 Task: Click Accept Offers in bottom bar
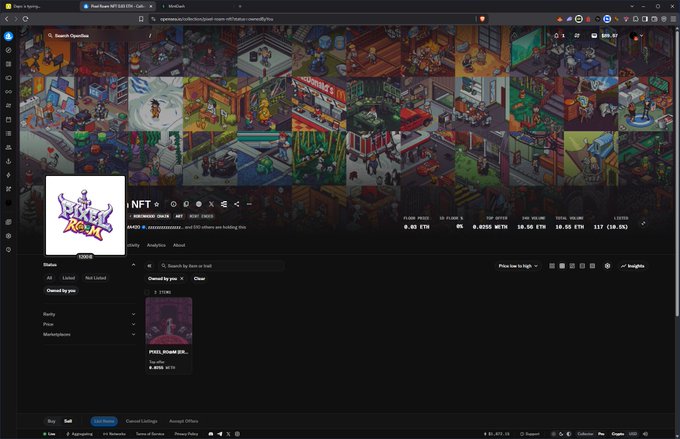[x=183, y=421]
